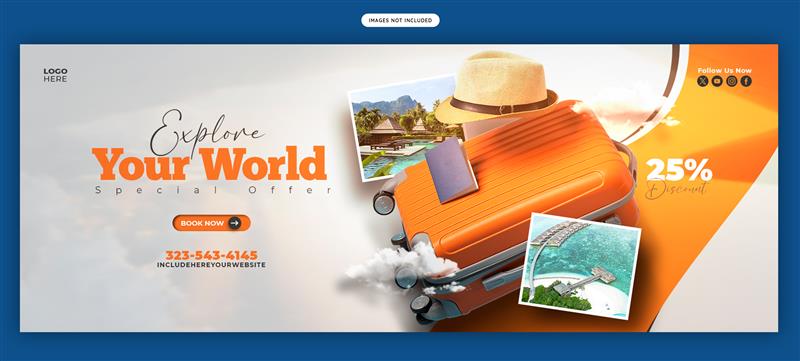Viewport: 800px width, 361px height.
Task: Click the BOOK NOW button
Action: [211, 223]
